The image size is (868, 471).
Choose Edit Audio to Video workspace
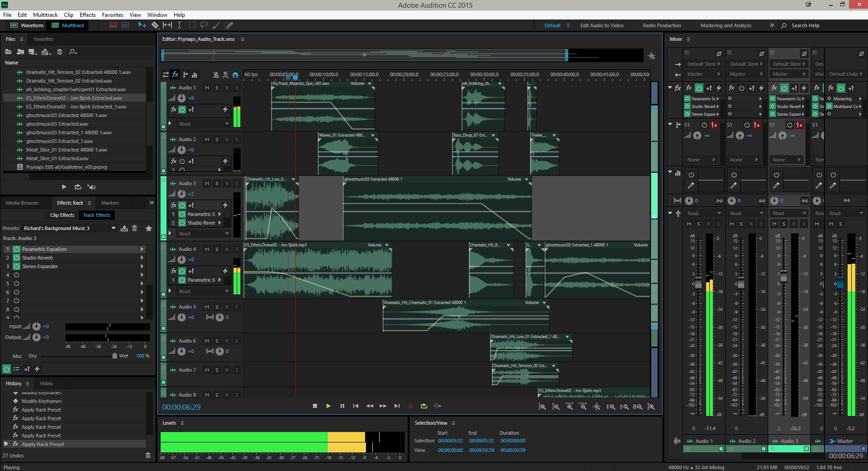pos(602,25)
